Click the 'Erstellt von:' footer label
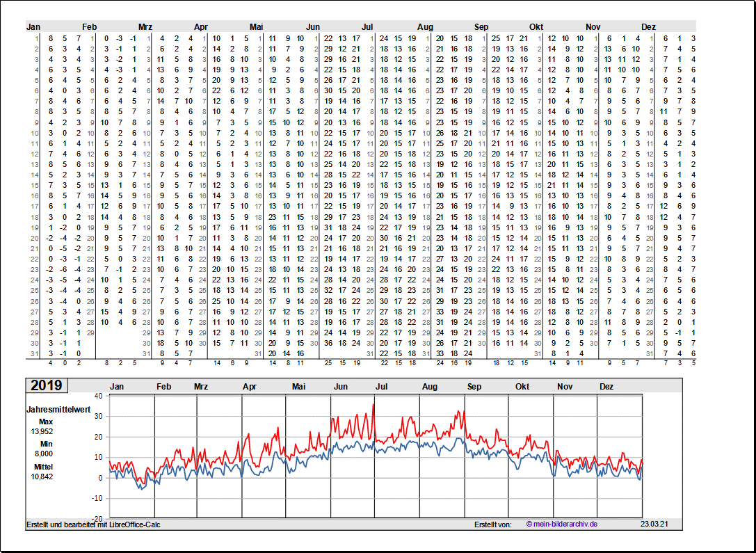The image size is (756, 553). [x=492, y=524]
